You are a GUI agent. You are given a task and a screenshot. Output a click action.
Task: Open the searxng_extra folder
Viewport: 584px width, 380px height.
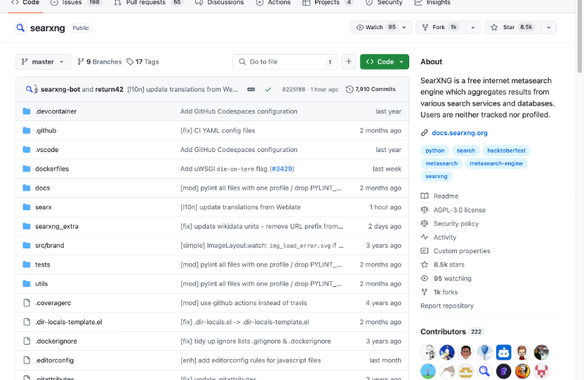click(57, 226)
